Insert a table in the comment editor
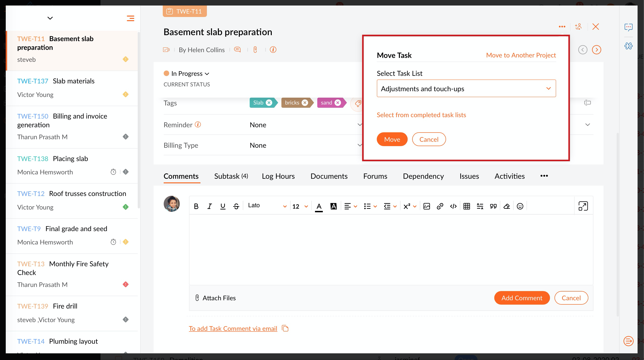Screen dimensions: 644x360 tap(467, 206)
